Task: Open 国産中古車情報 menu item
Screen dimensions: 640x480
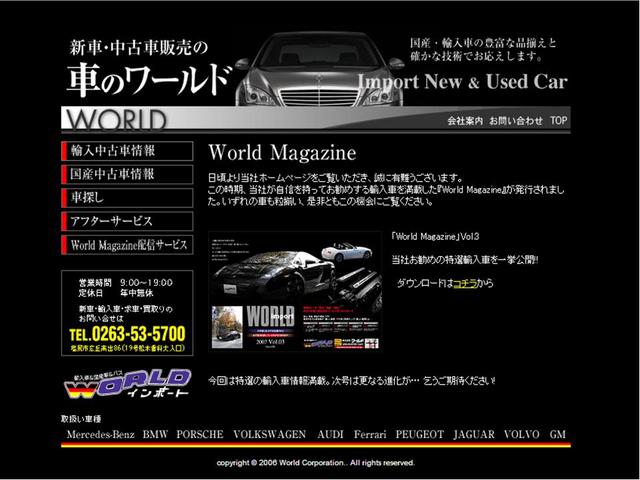Action: click(127, 174)
